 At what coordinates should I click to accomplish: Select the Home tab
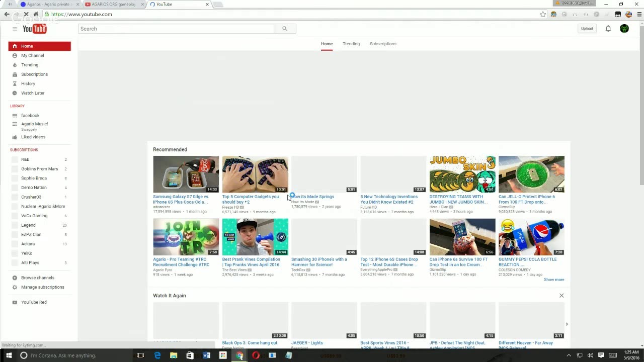327,44
